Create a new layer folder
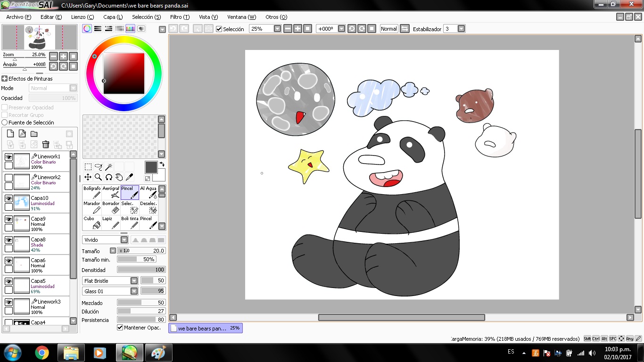The height and width of the screenshot is (362, 644). click(x=34, y=134)
